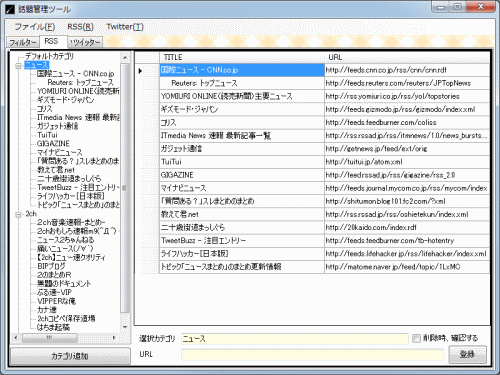Click the feeds.cnn.co.jp URL cell
Image resolution: width=500 pixels, height=375 pixels.
pos(407,70)
